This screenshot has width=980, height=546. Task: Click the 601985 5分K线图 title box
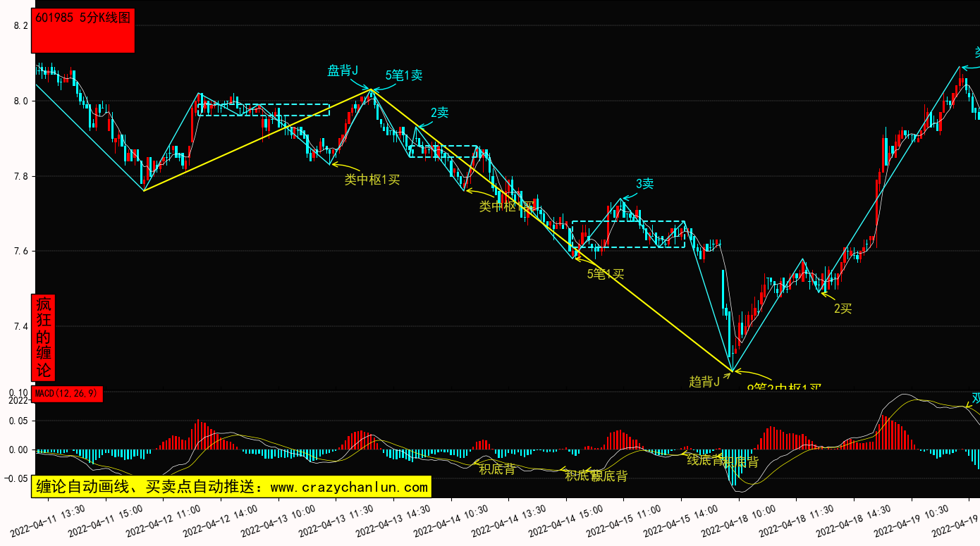coord(82,30)
